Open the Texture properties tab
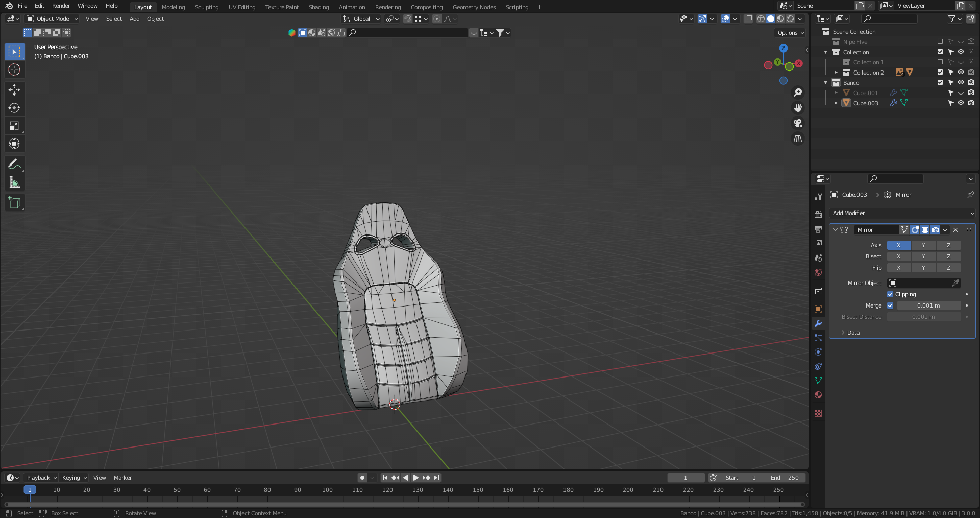980x518 pixels. pos(818,413)
